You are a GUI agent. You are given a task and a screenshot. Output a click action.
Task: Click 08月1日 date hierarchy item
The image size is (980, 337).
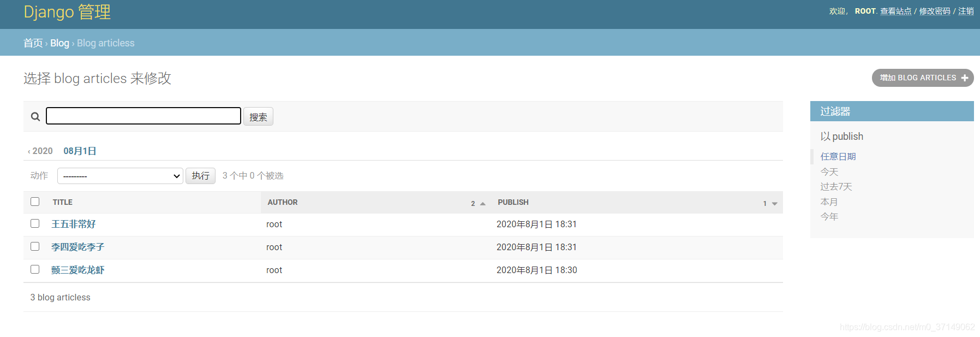pyautogui.click(x=80, y=151)
